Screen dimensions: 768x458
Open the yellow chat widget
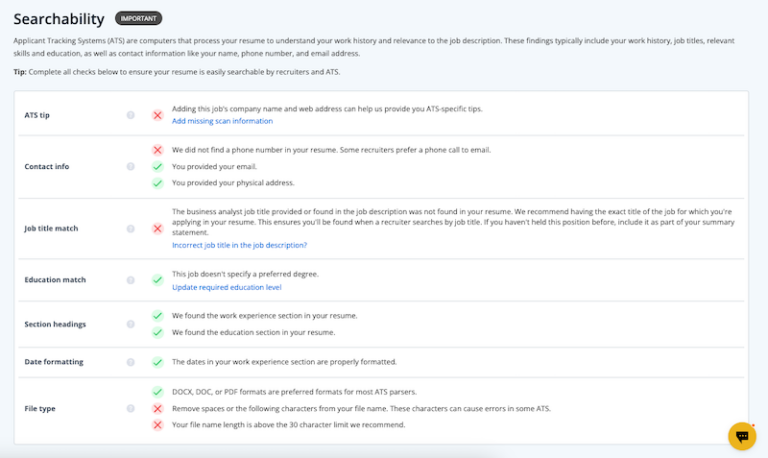741,436
